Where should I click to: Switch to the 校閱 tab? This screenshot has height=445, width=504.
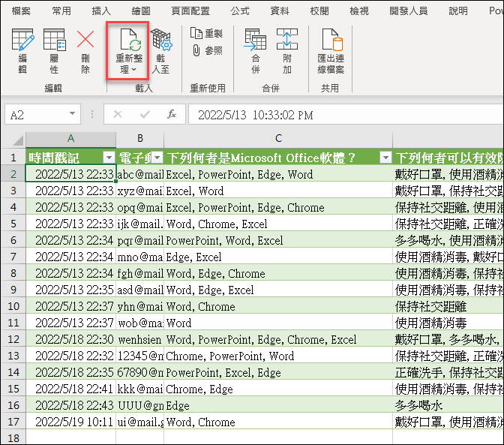point(319,11)
